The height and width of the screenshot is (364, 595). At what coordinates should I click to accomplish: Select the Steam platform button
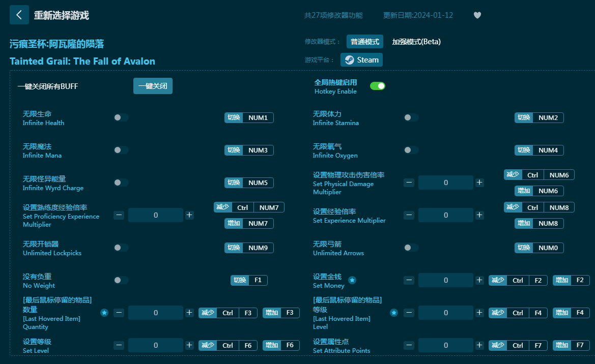click(361, 60)
